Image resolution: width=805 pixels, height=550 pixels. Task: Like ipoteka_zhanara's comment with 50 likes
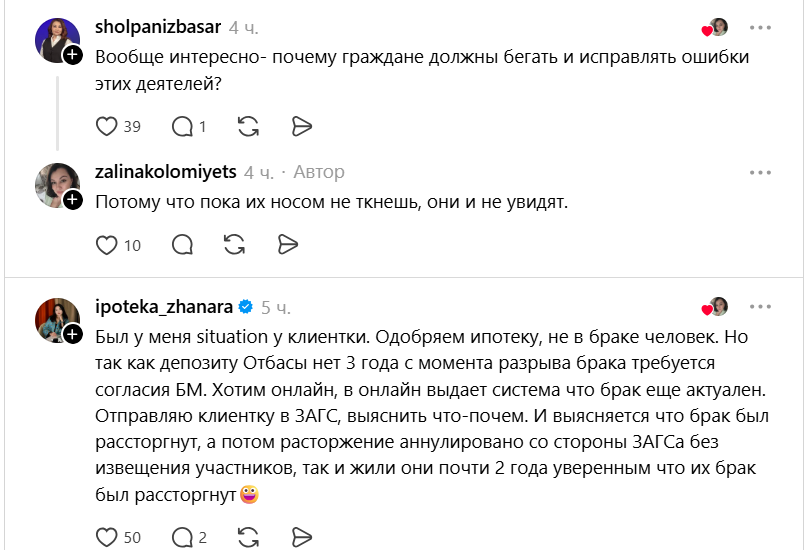[107, 537]
